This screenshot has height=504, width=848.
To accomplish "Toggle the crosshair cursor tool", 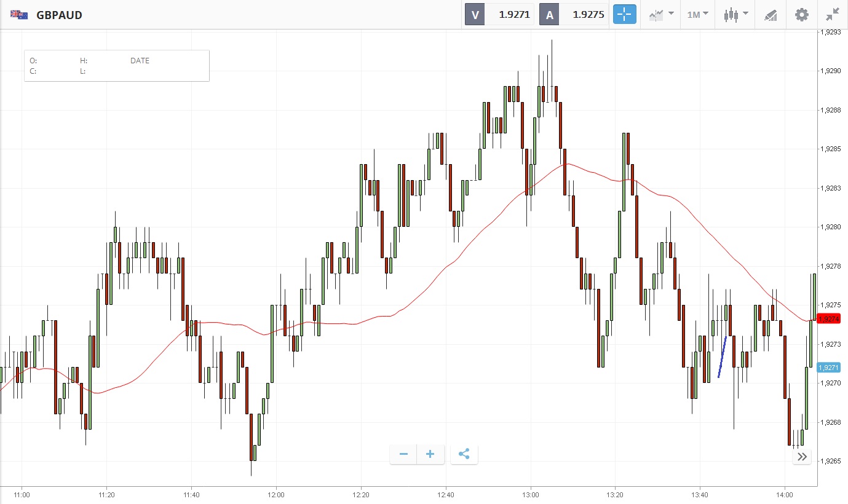I will [x=624, y=15].
